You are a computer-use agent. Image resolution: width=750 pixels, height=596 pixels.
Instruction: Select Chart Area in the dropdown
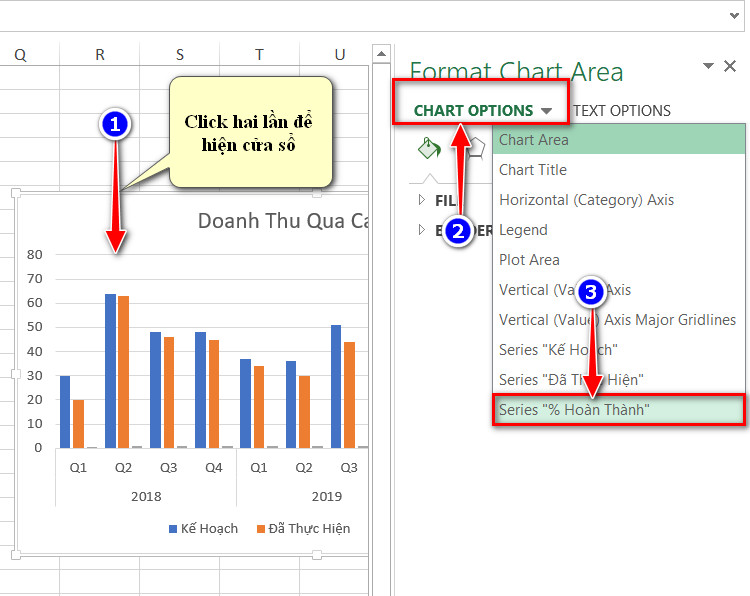point(618,140)
